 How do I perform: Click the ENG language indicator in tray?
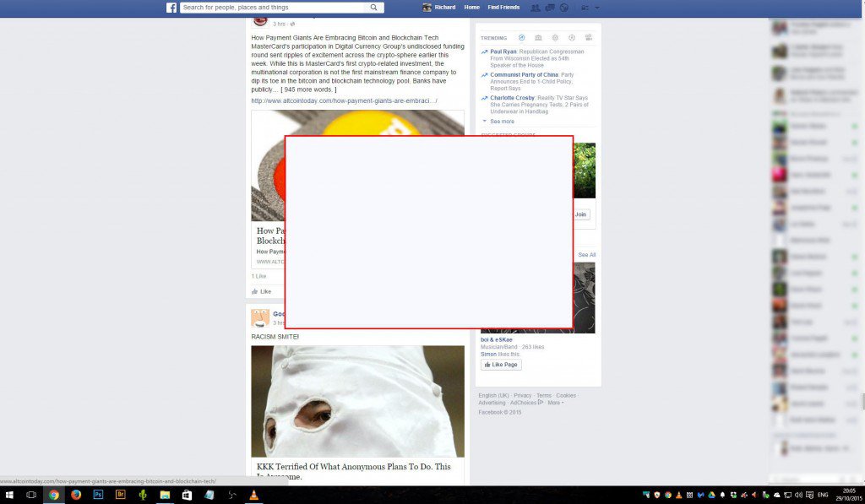click(823, 496)
